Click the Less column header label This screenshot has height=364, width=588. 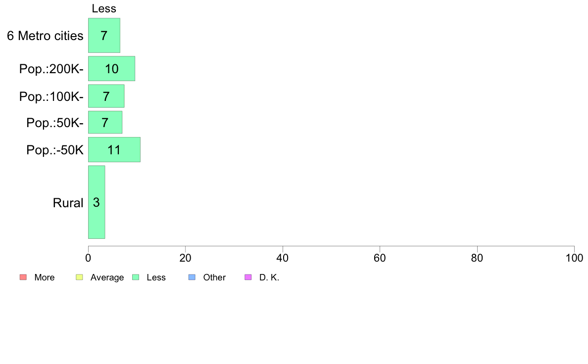pos(104,8)
